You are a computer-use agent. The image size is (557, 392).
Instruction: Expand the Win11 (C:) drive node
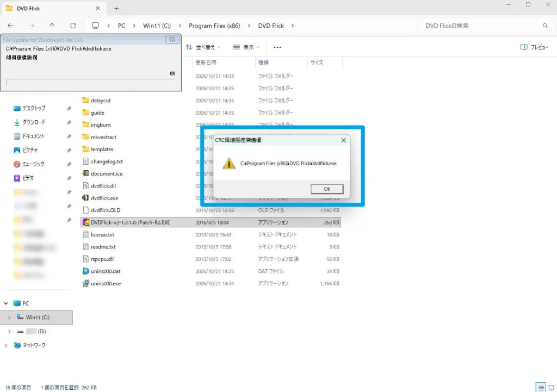click(x=9, y=318)
